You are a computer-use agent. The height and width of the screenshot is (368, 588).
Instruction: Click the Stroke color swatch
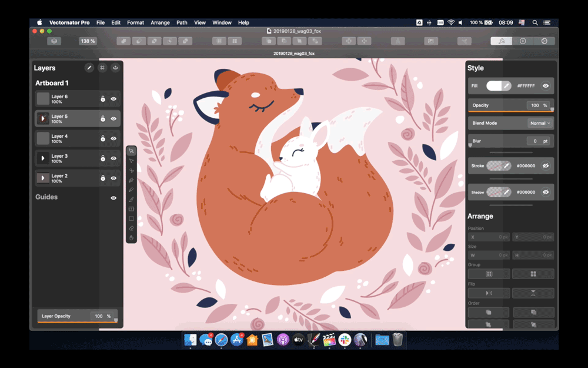point(495,165)
